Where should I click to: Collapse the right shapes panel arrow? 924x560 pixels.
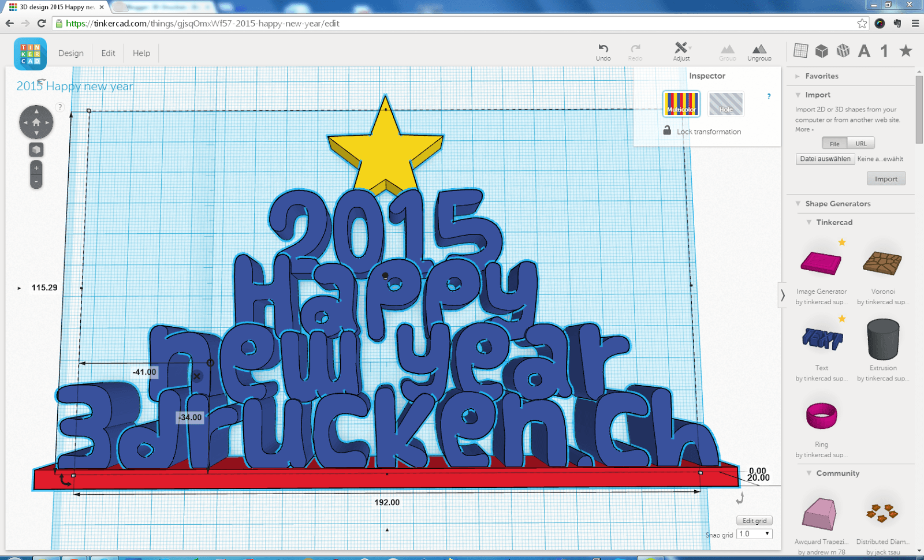[x=783, y=295]
